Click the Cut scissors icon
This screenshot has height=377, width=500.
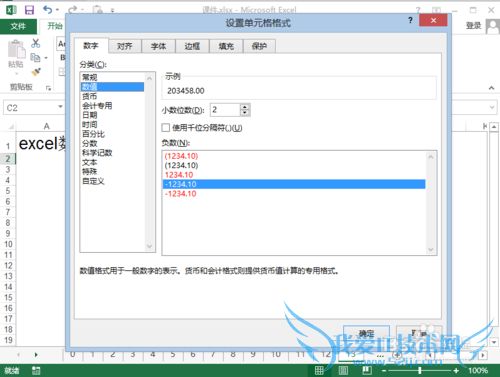pos(36,43)
